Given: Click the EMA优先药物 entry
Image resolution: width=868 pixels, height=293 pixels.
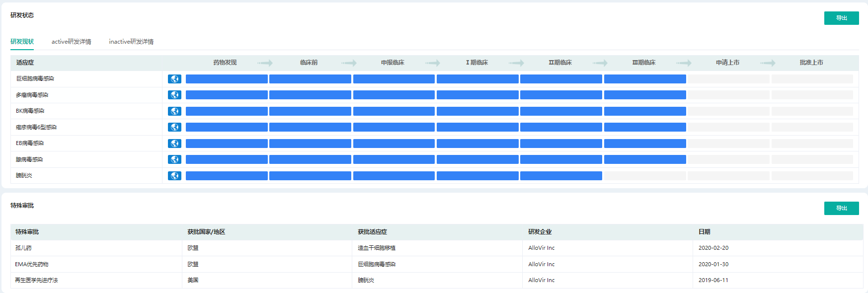Looking at the screenshot, I should point(32,264).
